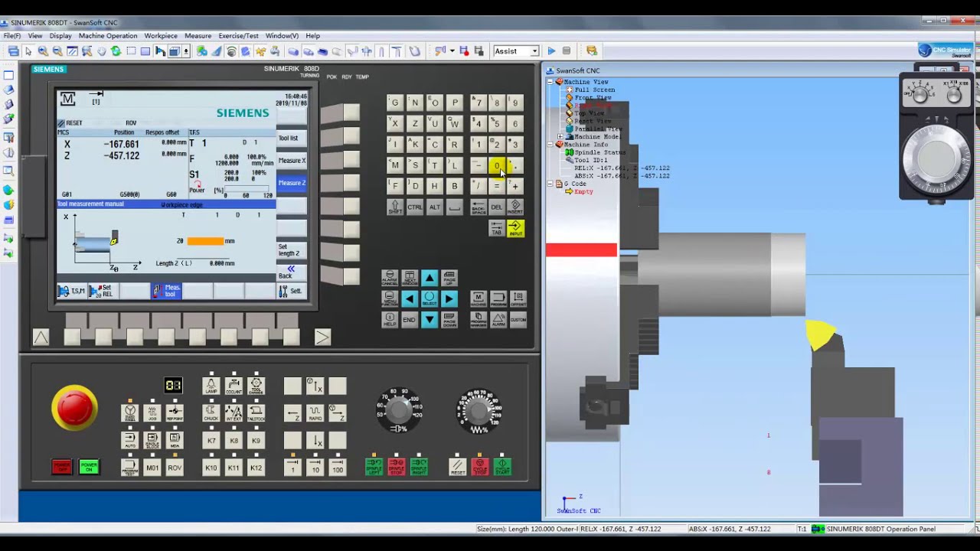Select AUTO mode key

[x=130, y=441]
